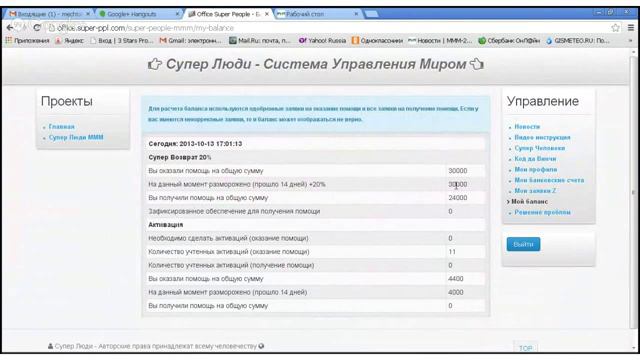Open the Мои заявки Z link
Screen dimensions: 640x360
point(535,191)
